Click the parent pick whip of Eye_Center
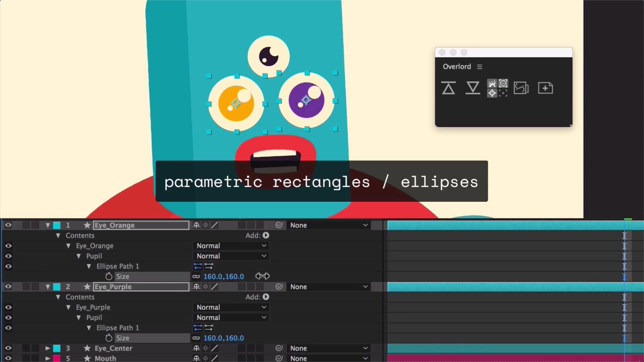The height and width of the screenshot is (362, 644). [279, 348]
